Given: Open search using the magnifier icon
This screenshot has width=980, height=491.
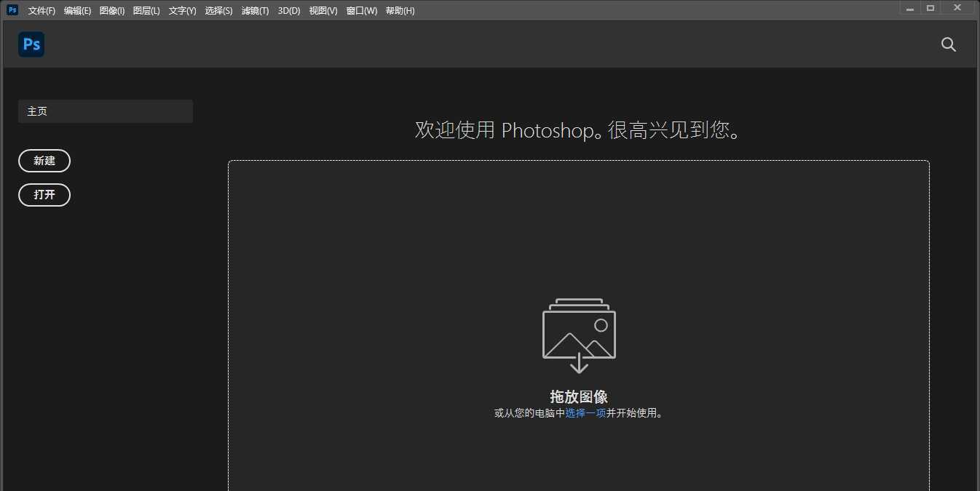Looking at the screenshot, I should tap(948, 44).
